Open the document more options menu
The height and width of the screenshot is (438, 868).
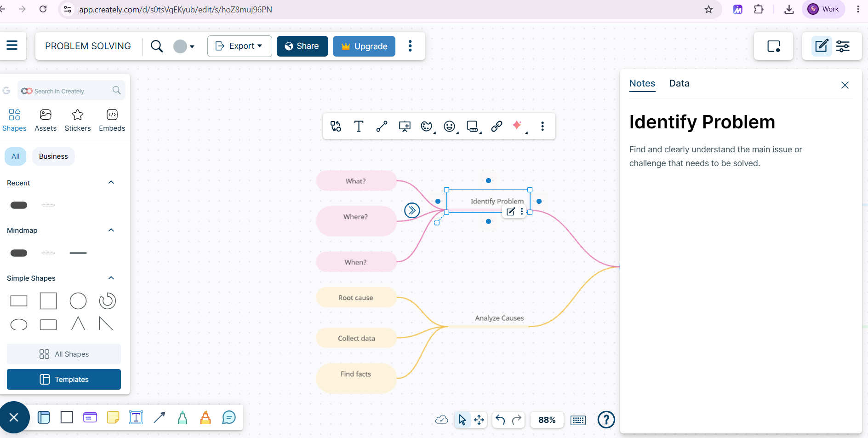(410, 46)
